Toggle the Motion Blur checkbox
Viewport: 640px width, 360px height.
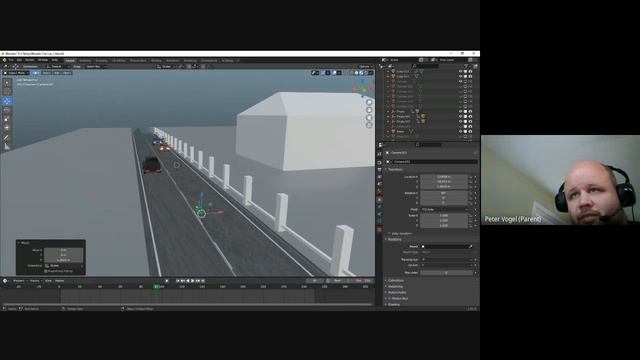coord(390,298)
